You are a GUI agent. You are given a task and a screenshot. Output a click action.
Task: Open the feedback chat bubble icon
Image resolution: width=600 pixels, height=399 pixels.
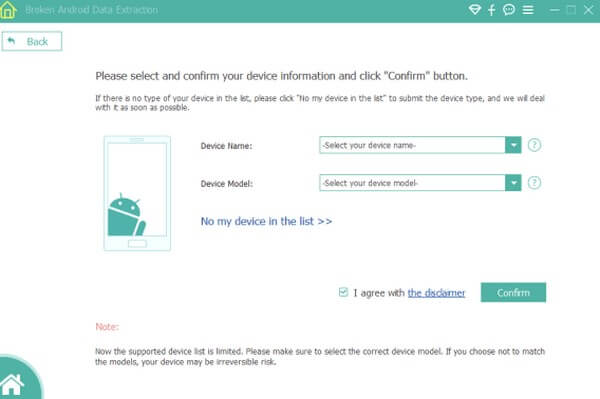tap(509, 10)
